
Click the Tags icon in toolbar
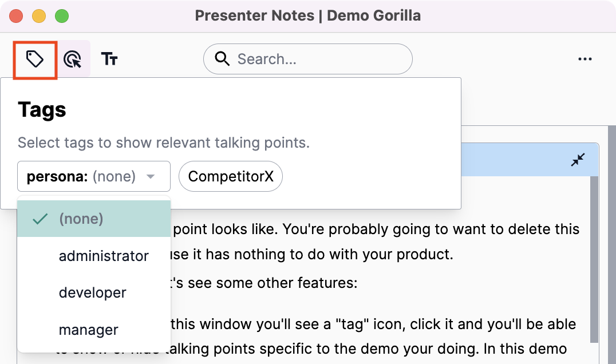(x=35, y=59)
